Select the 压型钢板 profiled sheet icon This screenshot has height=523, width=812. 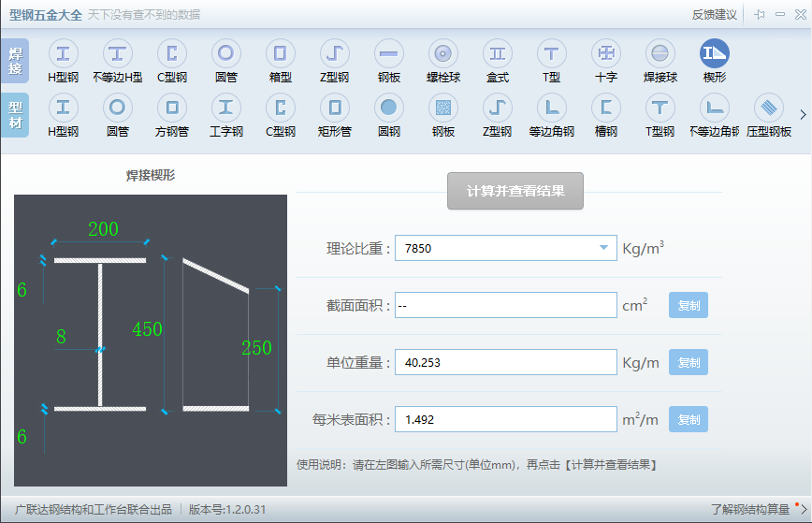(x=769, y=108)
